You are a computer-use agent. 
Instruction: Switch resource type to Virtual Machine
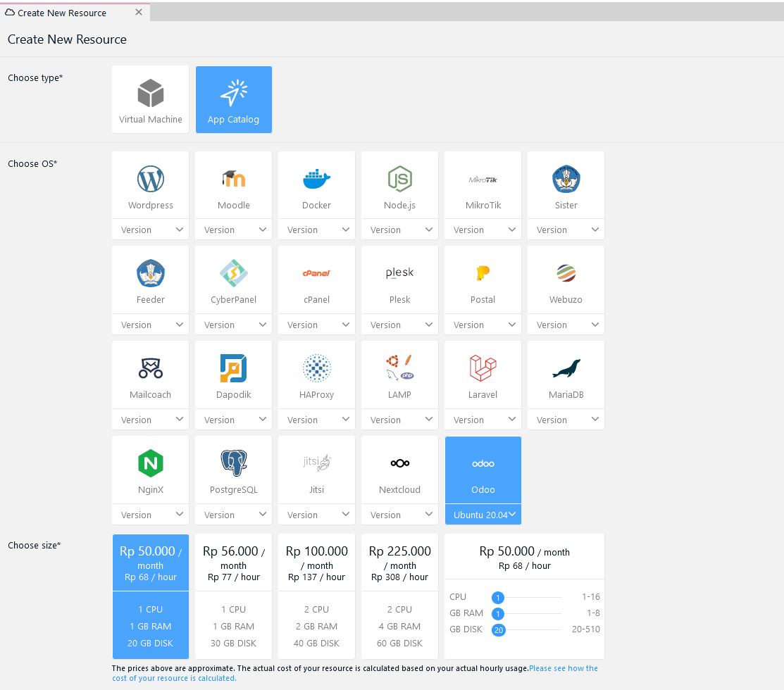click(150, 99)
